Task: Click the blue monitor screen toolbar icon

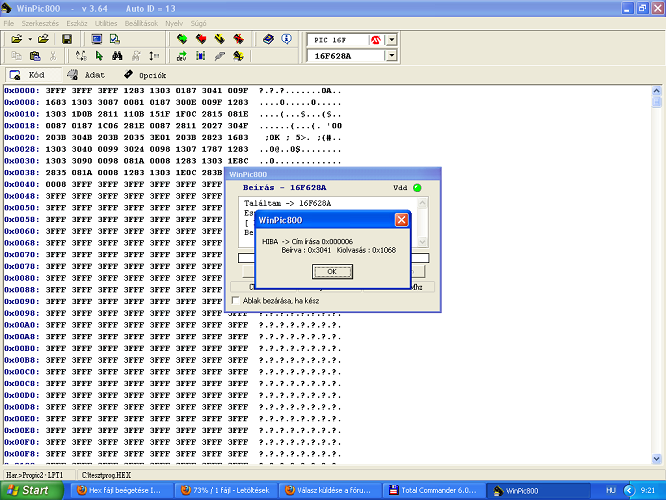Action: pyautogui.click(x=97, y=39)
